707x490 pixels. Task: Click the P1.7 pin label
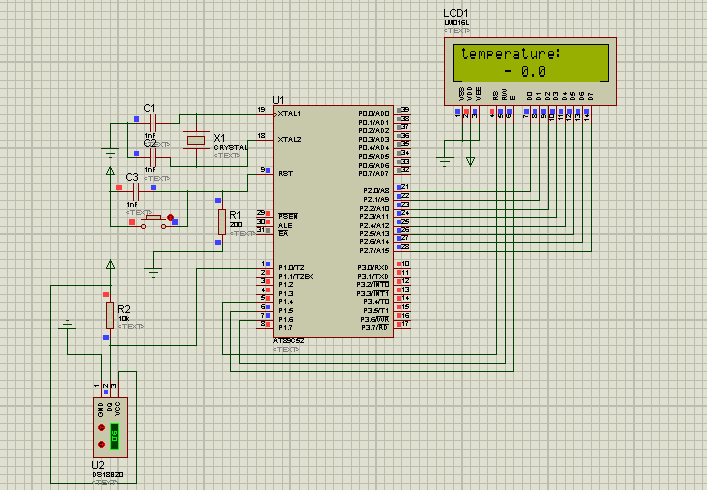(285, 328)
